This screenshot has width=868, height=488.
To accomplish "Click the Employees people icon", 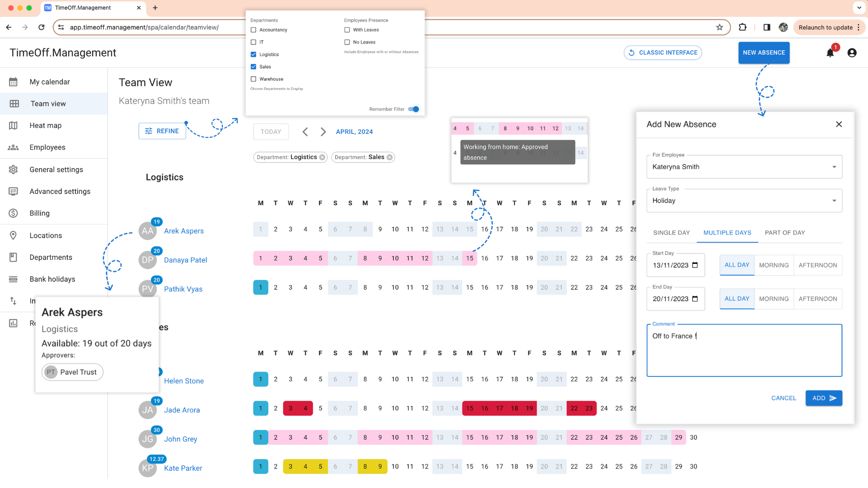I will coord(14,147).
